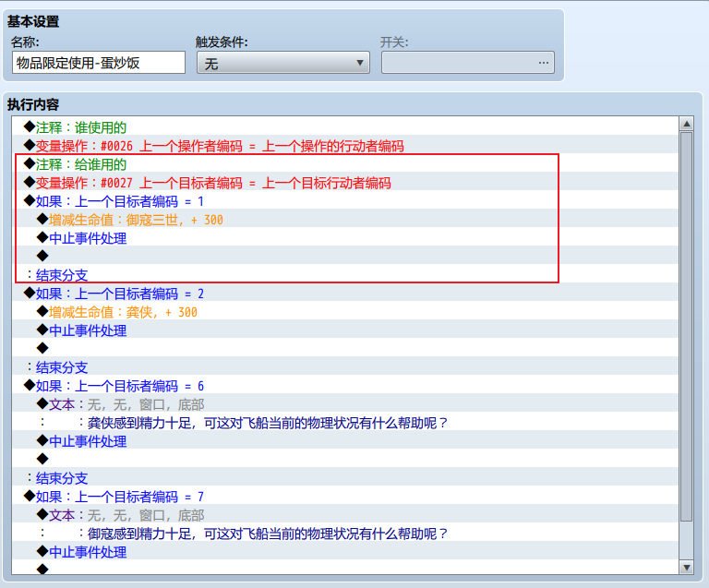Screen dimensions: 709x588
Task: Open the 触发条件 dropdown showing 无
Action: pyautogui.click(x=283, y=63)
